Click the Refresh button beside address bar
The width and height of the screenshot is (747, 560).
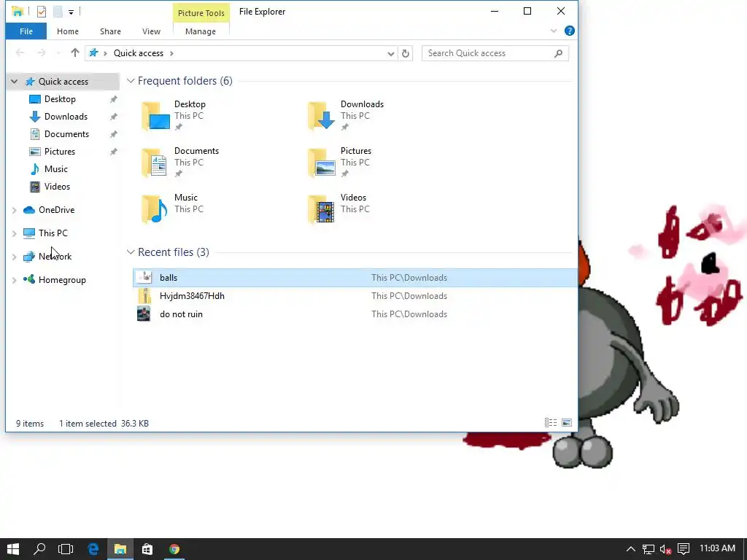click(x=406, y=53)
